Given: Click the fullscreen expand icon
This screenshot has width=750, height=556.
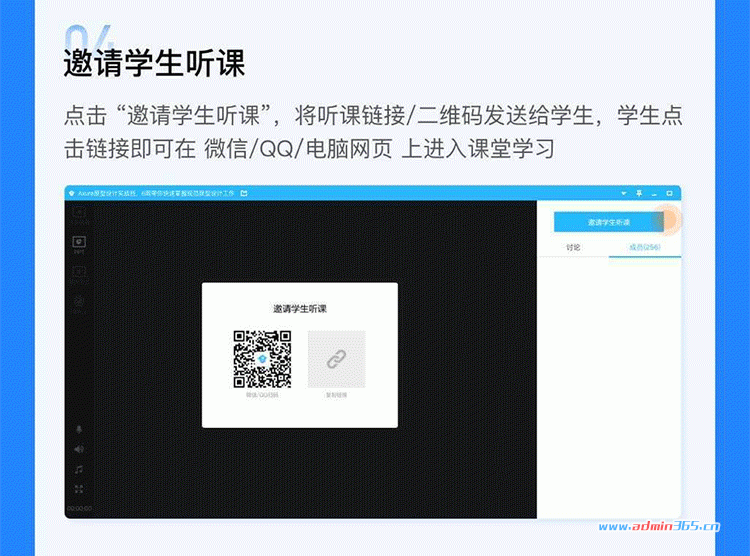Looking at the screenshot, I should tap(79, 489).
